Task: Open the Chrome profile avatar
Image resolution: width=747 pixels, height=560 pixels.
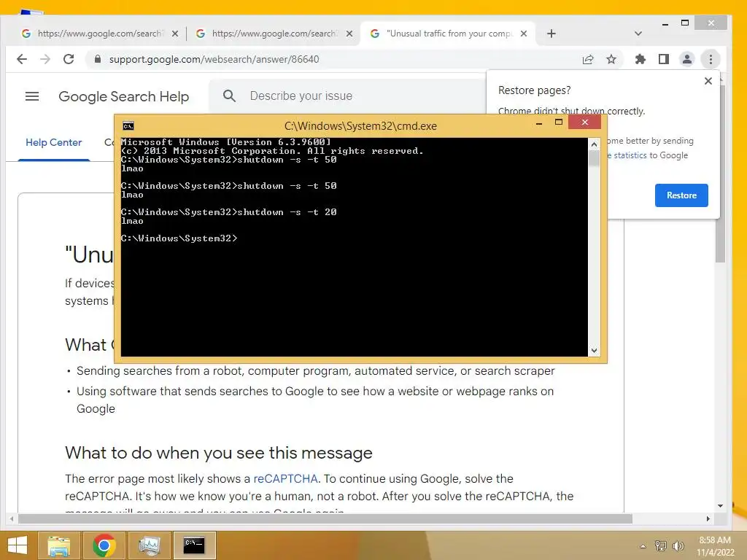Action: coord(687,59)
